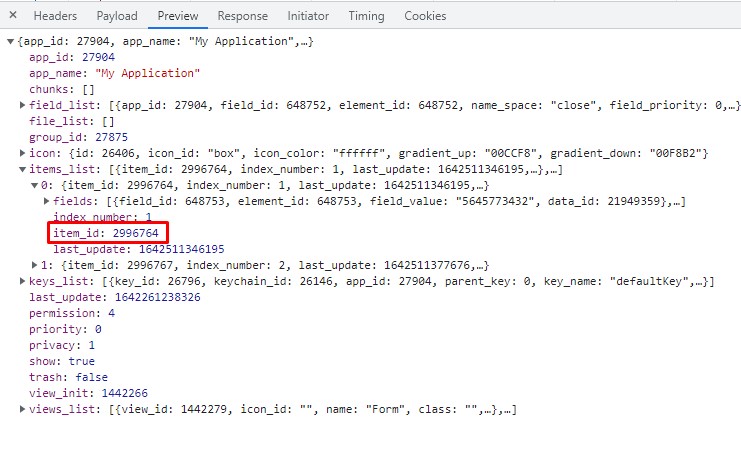Collapse the items_list array
Viewport: 741px width, 466px height.
24,169
